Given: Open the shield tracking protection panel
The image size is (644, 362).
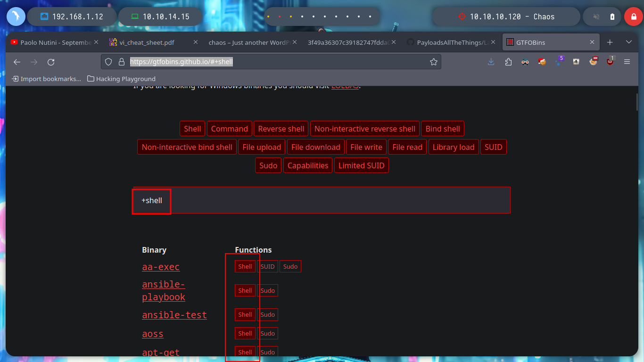Looking at the screenshot, I should point(108,62).
